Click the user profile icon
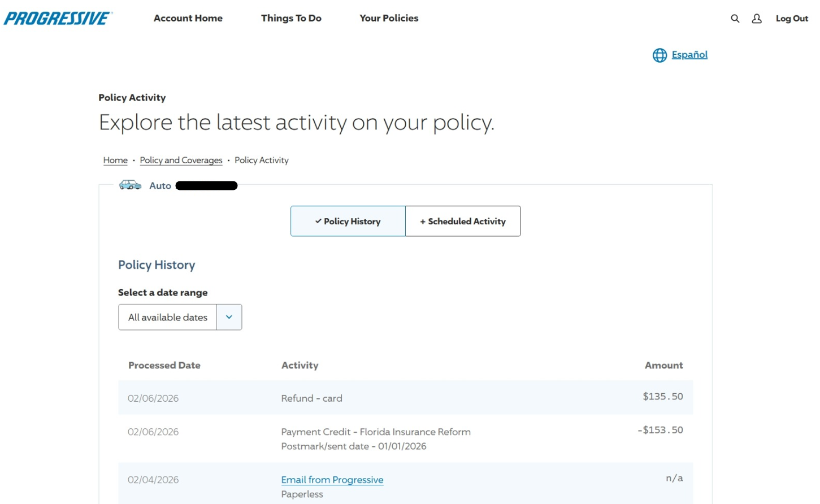Viewport: 820px width, 504px height. click(757, 19)
